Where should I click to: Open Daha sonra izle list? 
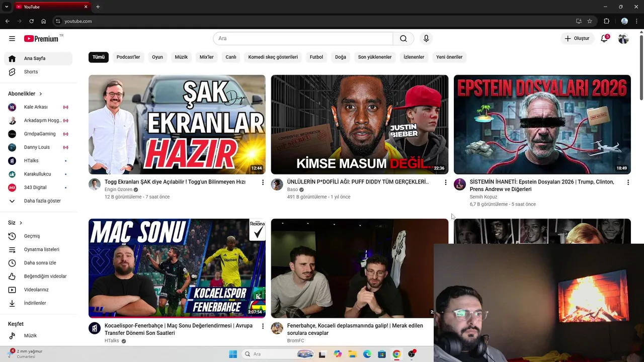(x=38, y=263)
